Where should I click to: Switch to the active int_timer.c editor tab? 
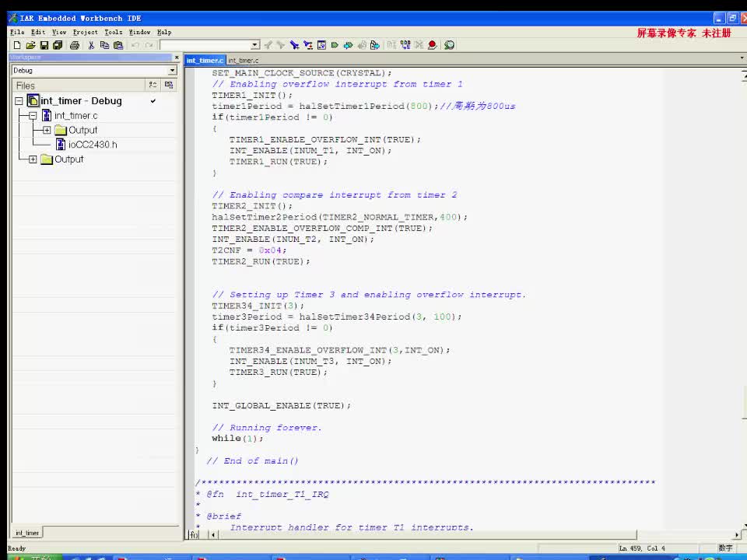coord(205,61)
